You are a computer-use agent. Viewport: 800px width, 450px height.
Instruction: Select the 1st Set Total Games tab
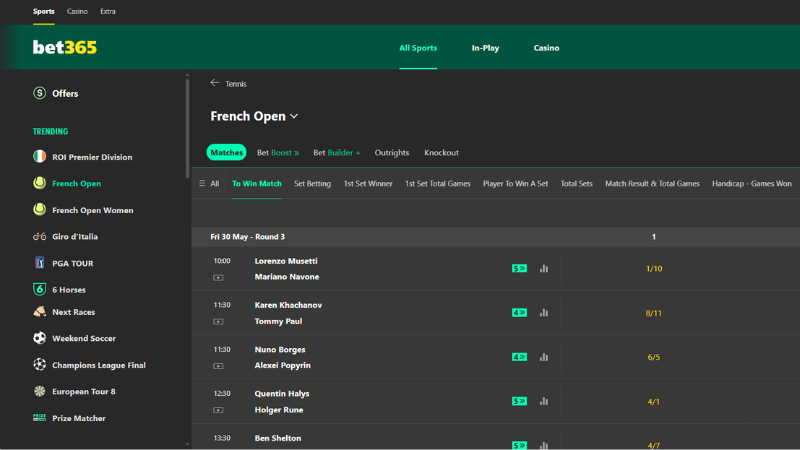[438, 184]
